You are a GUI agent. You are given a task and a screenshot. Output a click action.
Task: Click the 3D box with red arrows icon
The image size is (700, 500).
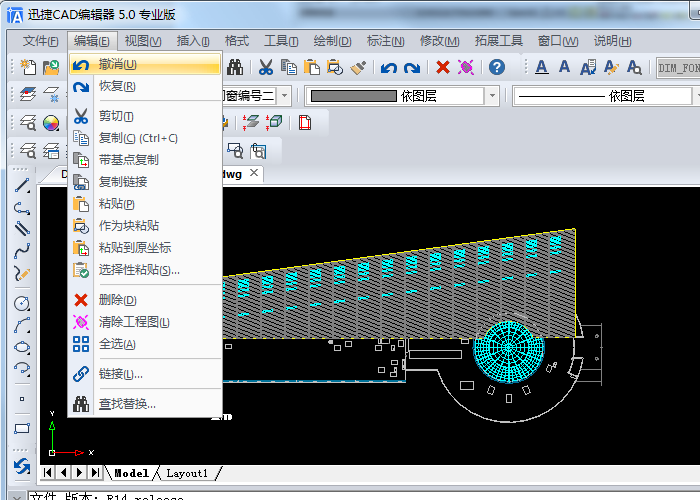click(274, 121)
